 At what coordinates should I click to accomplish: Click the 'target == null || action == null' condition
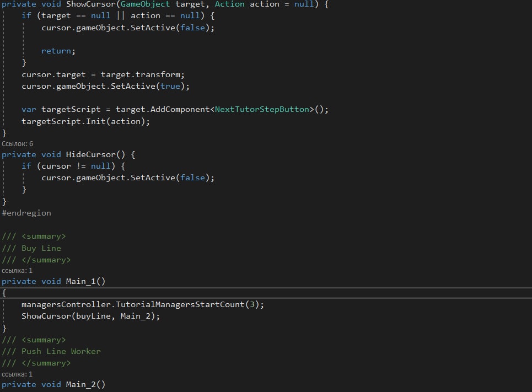pyautogui.click(x=120, y=16)
